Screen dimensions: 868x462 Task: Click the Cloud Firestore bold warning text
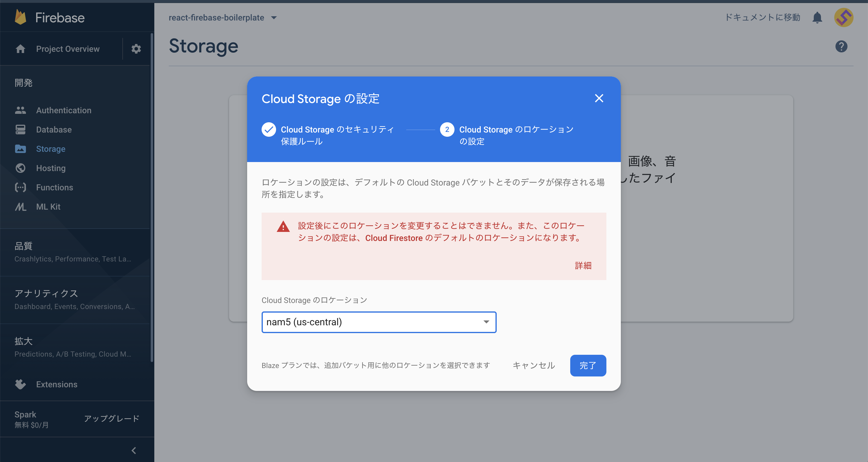394,238
